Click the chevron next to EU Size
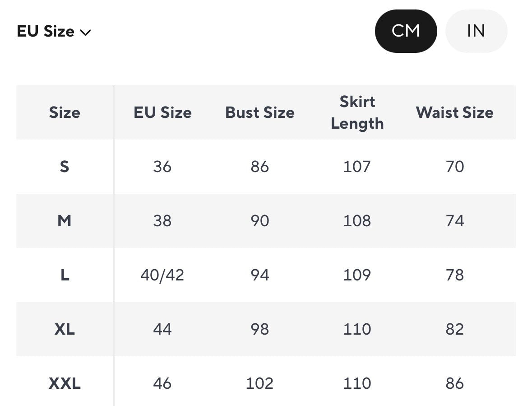Image resolution: width=532 pixels, height=406 pixels. [85, 33]
